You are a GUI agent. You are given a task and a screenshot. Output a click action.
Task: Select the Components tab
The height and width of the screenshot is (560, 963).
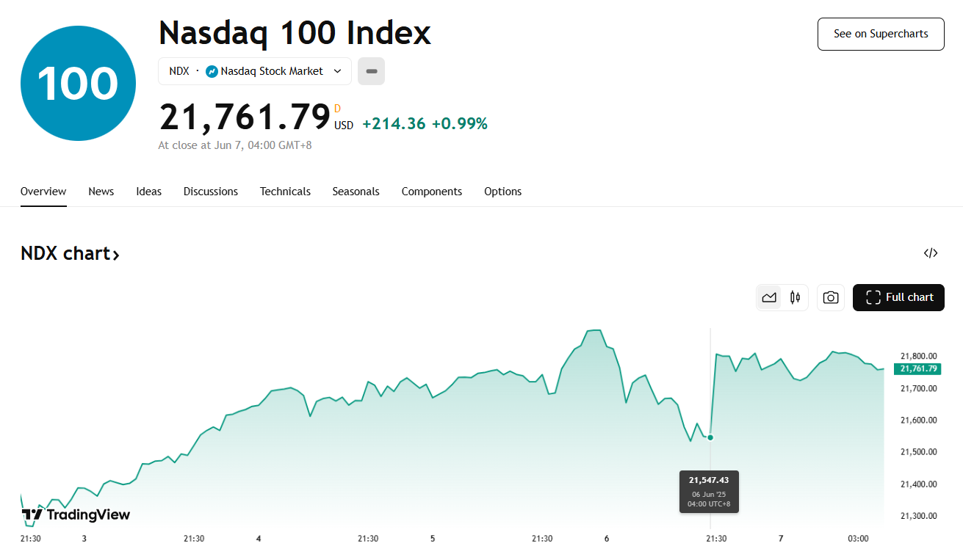(431, 192)
